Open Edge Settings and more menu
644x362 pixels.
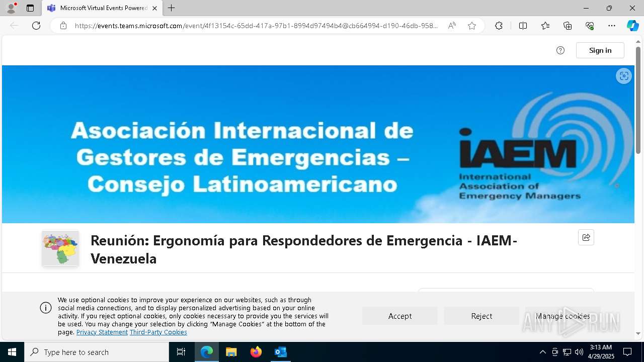pos(612,26)
